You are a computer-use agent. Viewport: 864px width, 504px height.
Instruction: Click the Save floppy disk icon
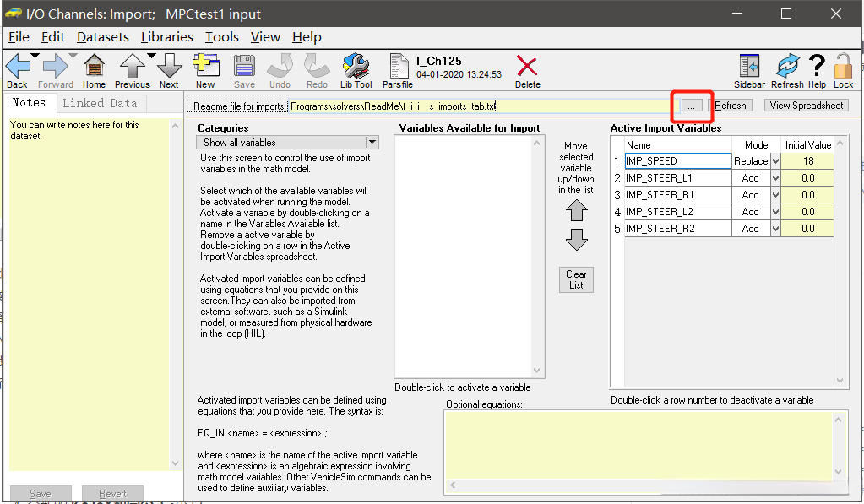pyautogui.click(x=244, y=66)
